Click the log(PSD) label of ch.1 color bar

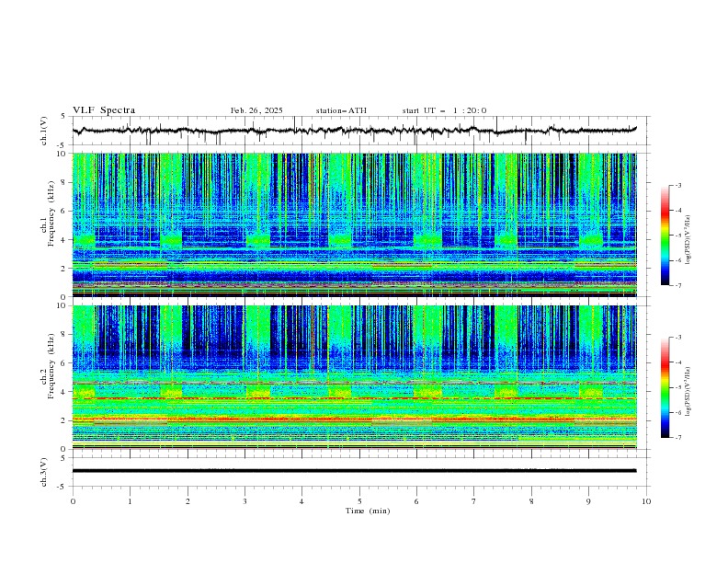click(x=688, y=240)
